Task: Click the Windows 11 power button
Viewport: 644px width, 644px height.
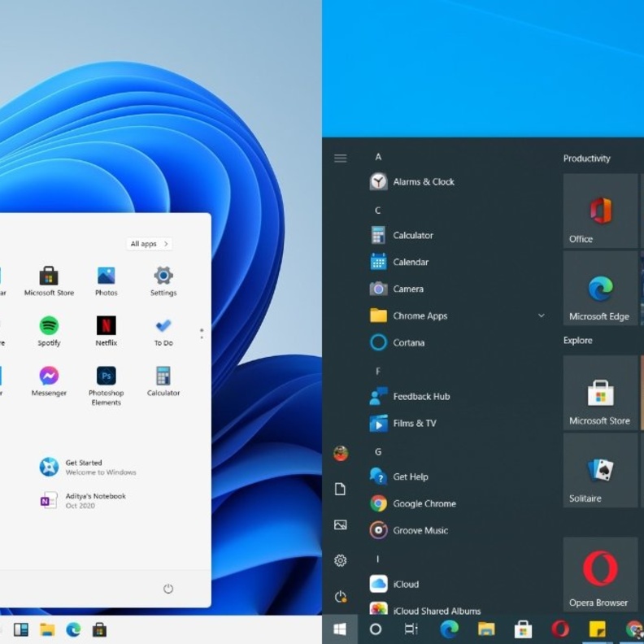Action: pyautogui.click(x=168, y=589)
